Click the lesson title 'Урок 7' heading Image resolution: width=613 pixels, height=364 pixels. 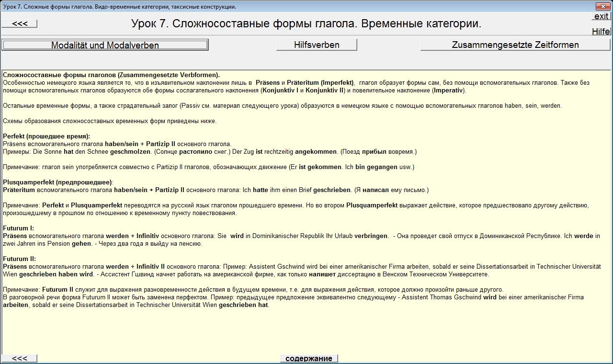(306, 24)
